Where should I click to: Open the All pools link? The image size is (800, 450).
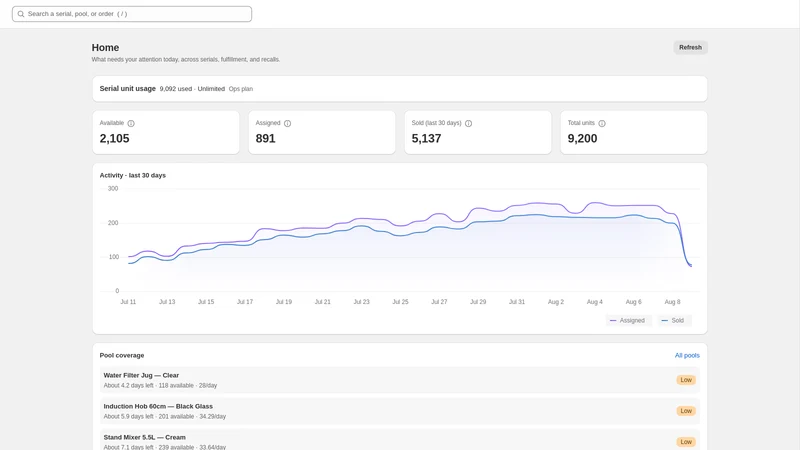pos(687,356)
